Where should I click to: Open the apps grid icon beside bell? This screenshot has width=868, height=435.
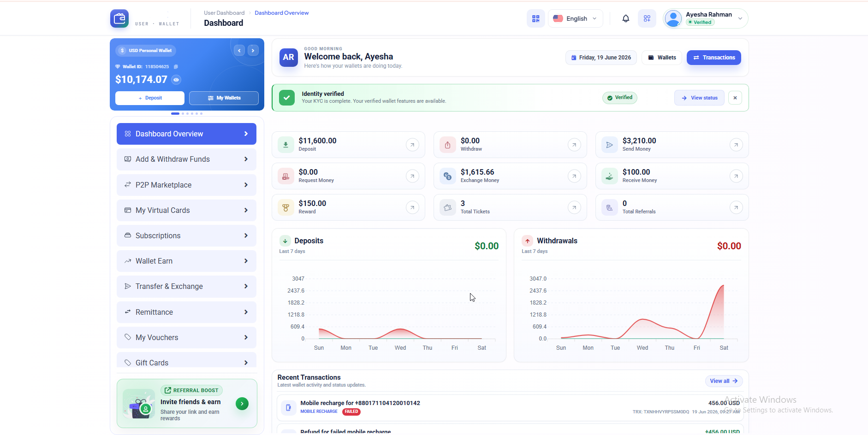coord(647,18)
